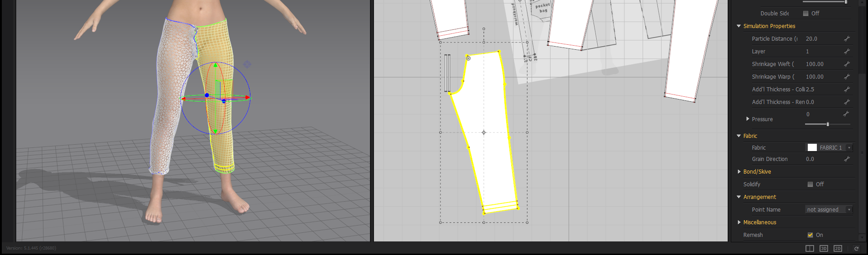The height and width of the screenshot is (255, 868).
Task: Click the red X-axis gizmo arrow
Action: pyautogui.click(x=248, y=97)
